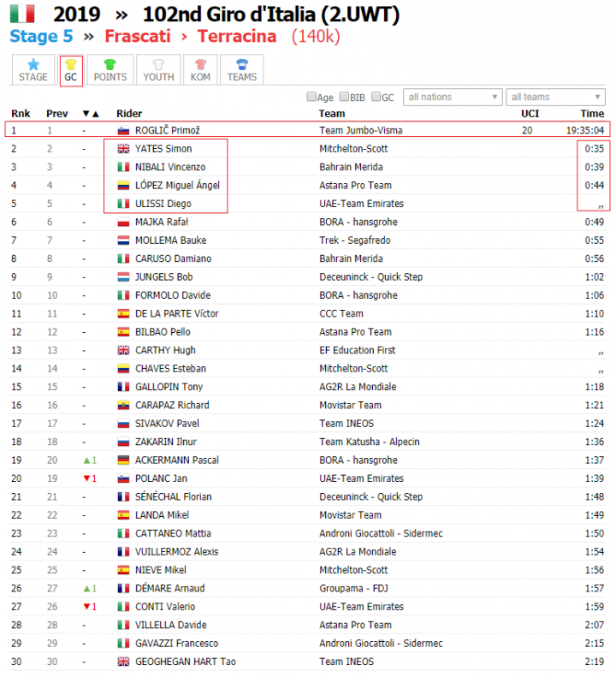
Task: Sort by the Prev column header
Action: 57,114
